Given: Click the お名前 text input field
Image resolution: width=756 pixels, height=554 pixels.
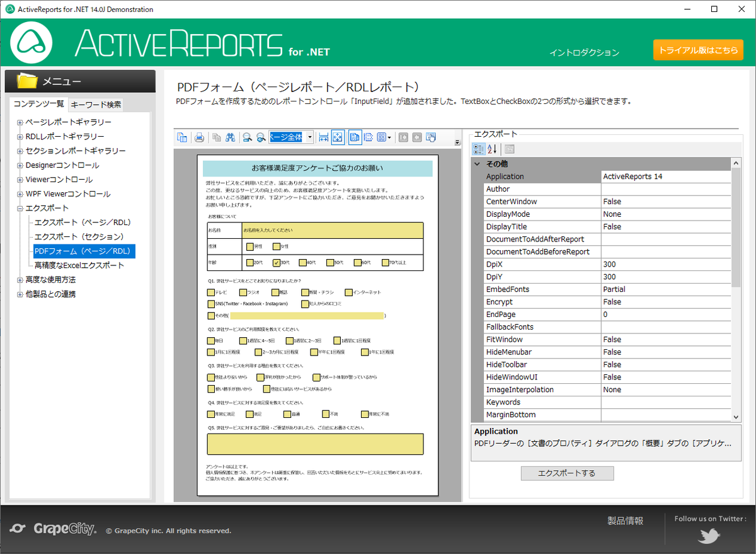Looking at the screenshot, I should [x=333, y=231].
